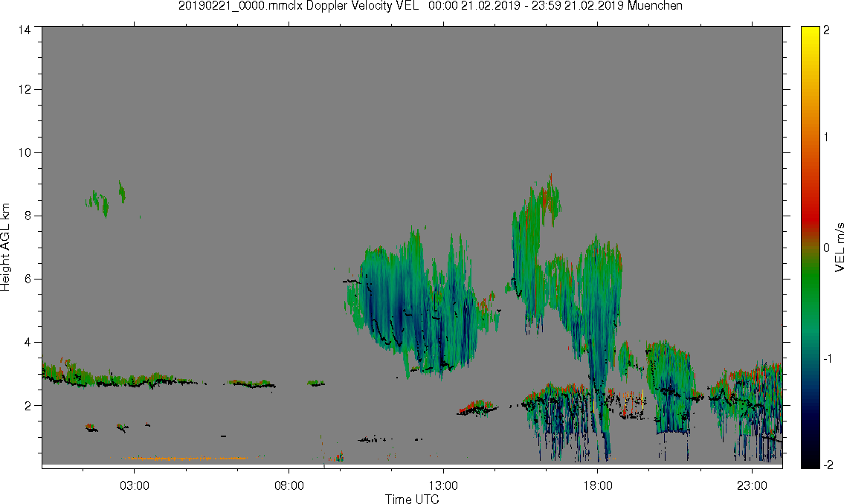Screen dimensions: 844x504
Task: Click the colorbar label 1
Action: point(826,138)
